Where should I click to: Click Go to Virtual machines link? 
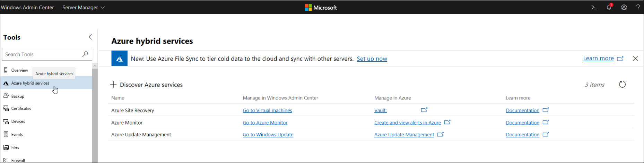pyautogui.click(x=267, y=110)
